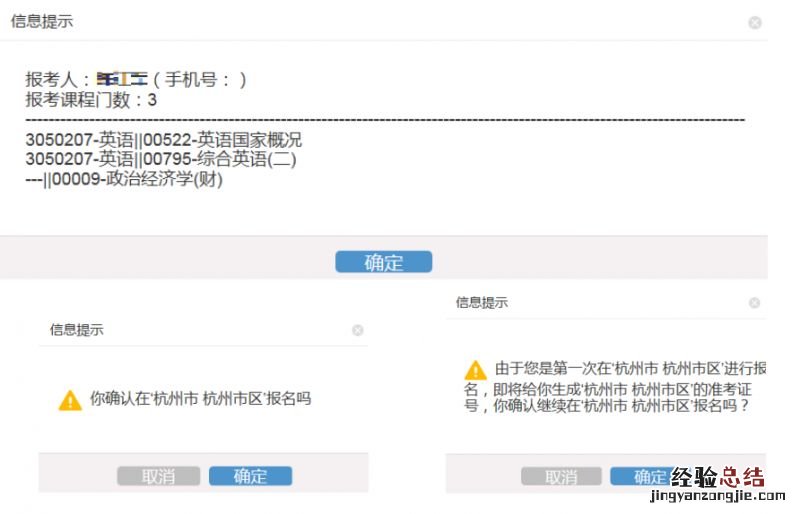Image resolution: width=800 pixels, height=514 pixels.
Task: Click the topmost 信息提示 dialog title
Action: coord(41,21)
